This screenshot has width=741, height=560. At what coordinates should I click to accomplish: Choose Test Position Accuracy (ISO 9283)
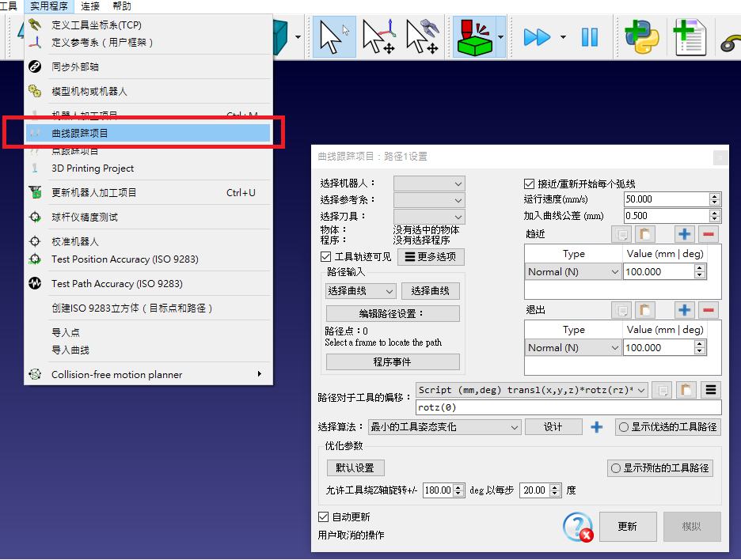[148, 259]
